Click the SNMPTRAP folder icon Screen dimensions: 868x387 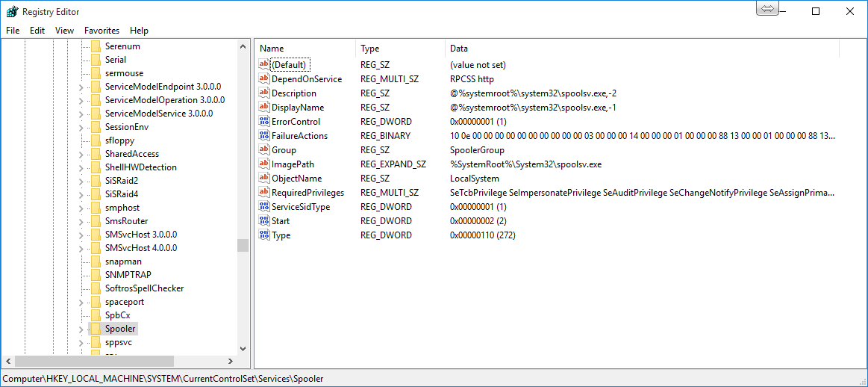click(96, 275)
